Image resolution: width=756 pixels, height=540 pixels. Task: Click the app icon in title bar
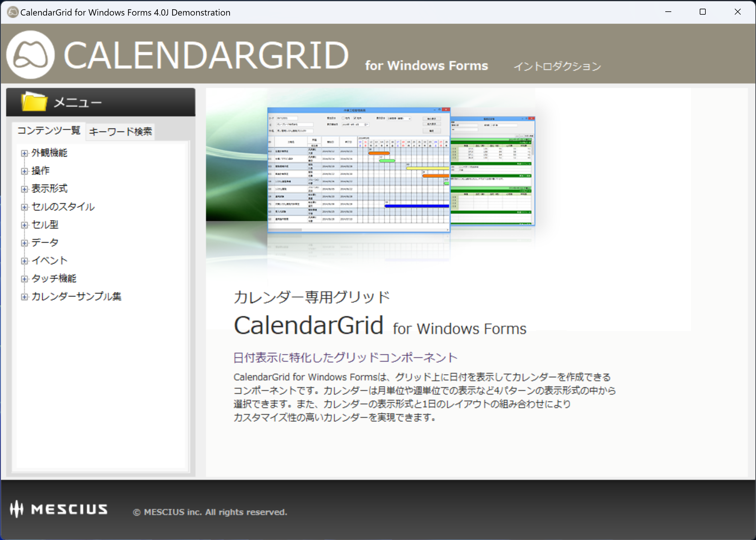(x=13, y=12)
